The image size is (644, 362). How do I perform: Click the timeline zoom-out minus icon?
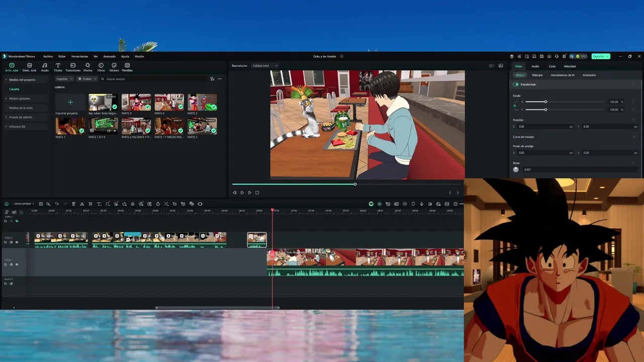[x=455, y=204]
